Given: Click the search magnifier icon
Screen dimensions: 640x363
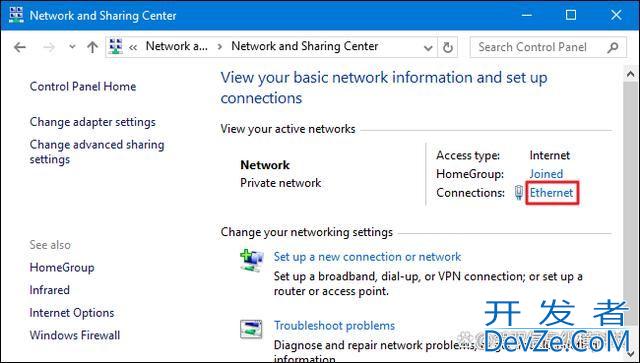Looking at the screenshot, I should 612,47.
